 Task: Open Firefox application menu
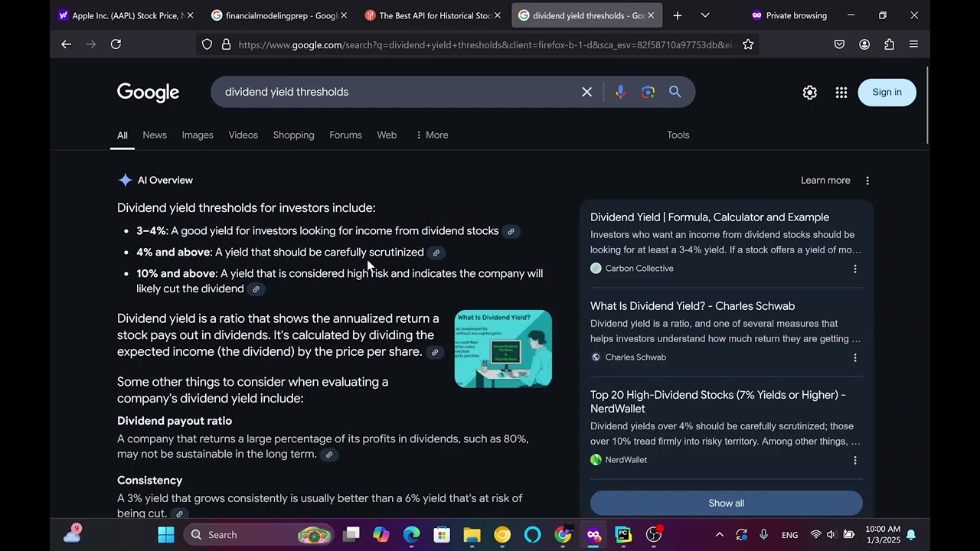913,44
